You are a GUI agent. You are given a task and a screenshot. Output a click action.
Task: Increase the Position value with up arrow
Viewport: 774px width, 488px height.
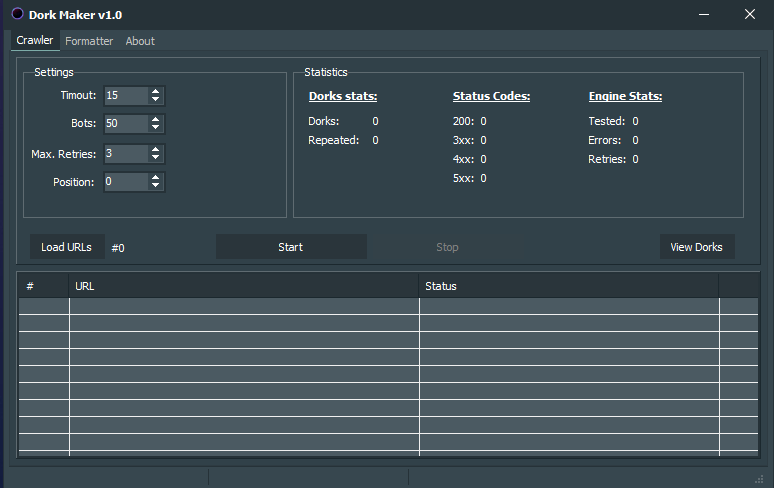pos(155,178)
